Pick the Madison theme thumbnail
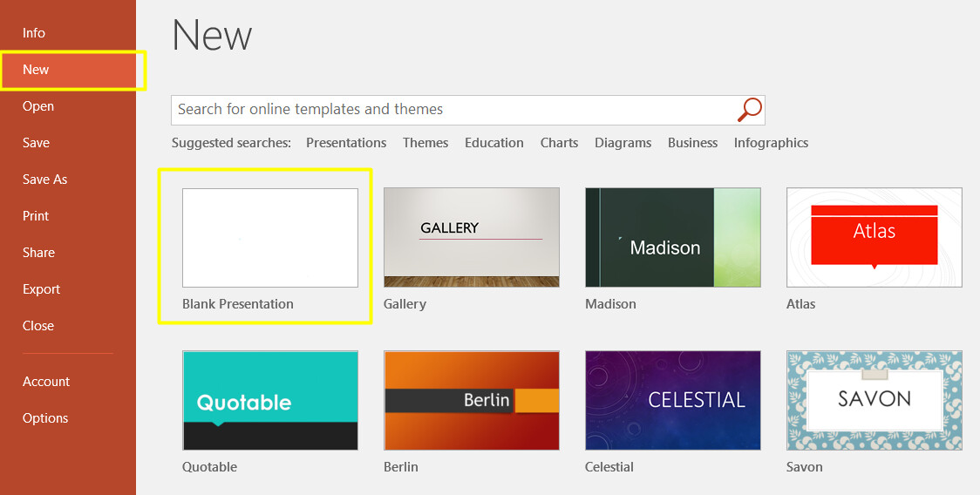Viewport: 980px width, 495px height. tap(673, 238)
